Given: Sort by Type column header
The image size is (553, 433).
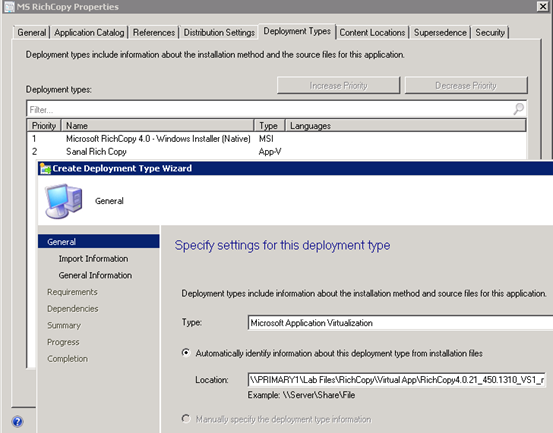Looking at the screenshot, I should click(269, 126).
